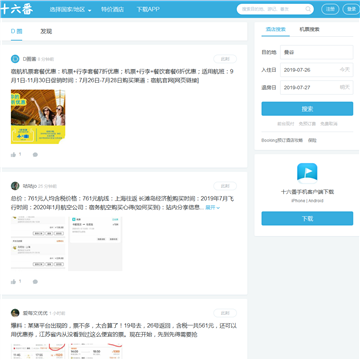Click the 登录 button in the header
This screenshot has width=360, height=360.
click(x=351, y=9)
